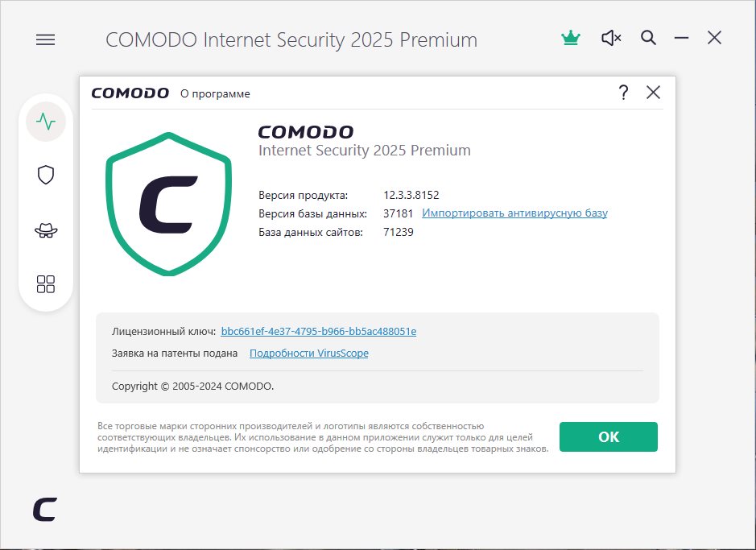This screenshot has height=550, width=756.
Task: Open the hamburger menu
Action: [46, 39]
